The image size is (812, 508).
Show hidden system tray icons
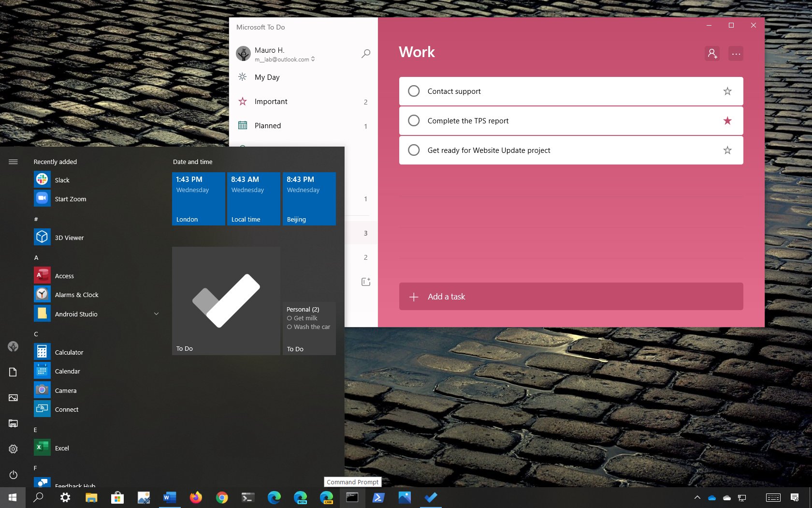pyautogui.click(x=697, y=497)
